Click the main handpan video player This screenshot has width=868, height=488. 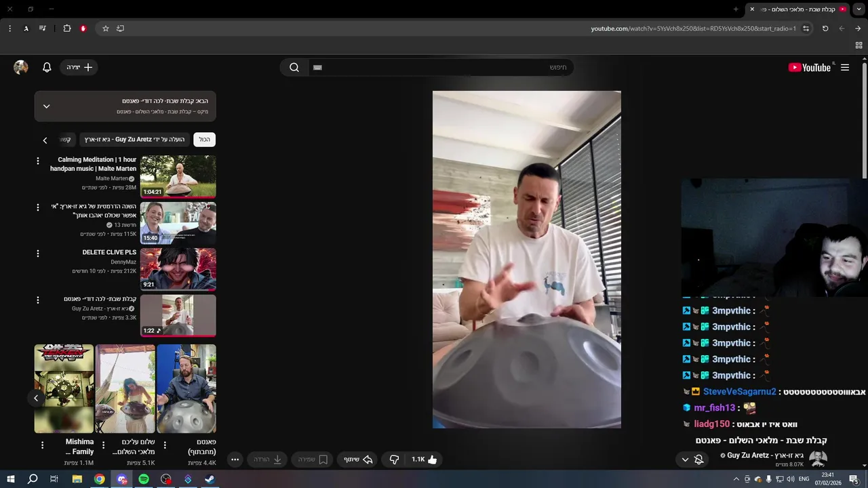[527, 260]
